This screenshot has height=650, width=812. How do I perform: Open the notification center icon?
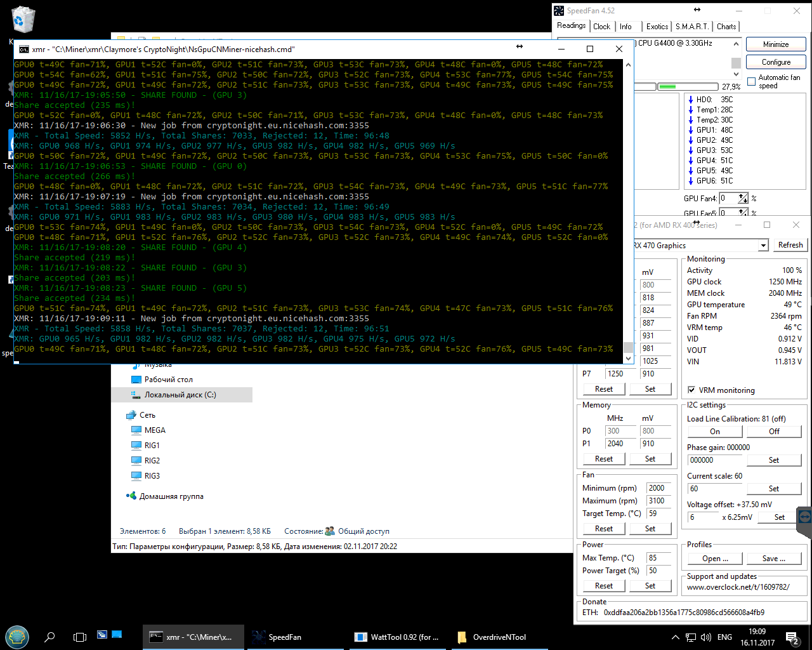(x=792, y=637)
